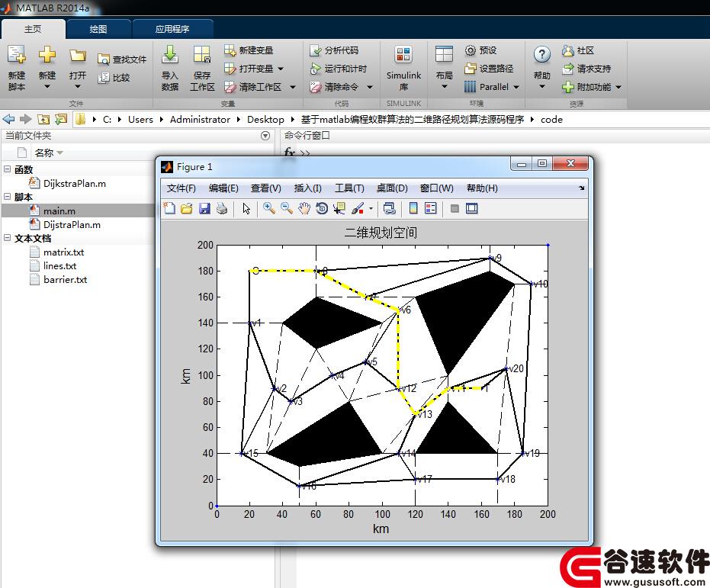
Task: Insert a colorbar via toolbar icon
Action: [x=413, y=208]
